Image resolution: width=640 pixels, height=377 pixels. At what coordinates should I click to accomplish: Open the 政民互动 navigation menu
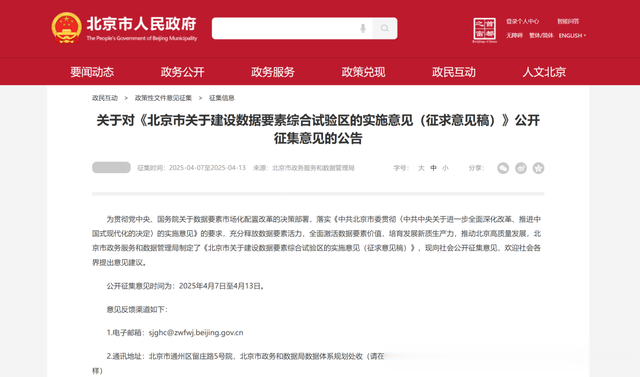tap(454, 72)
